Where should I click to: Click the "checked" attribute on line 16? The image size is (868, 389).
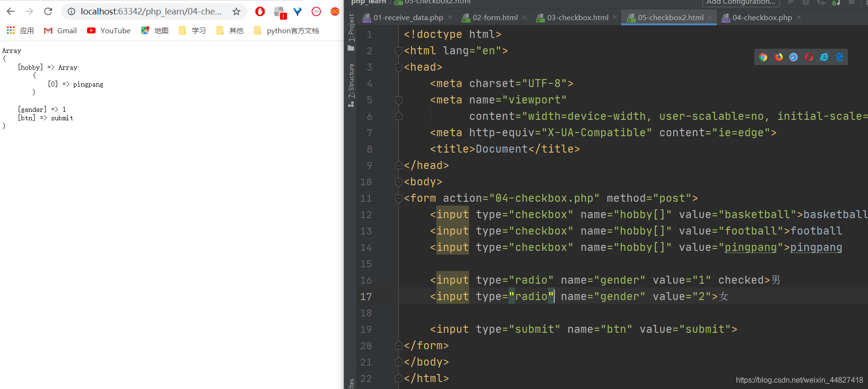pos(741,280)
